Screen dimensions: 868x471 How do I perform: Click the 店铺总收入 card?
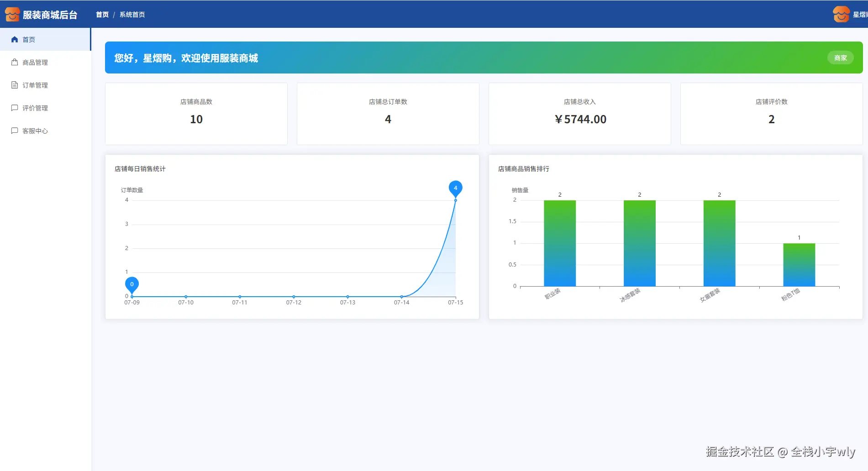(580, 114)
